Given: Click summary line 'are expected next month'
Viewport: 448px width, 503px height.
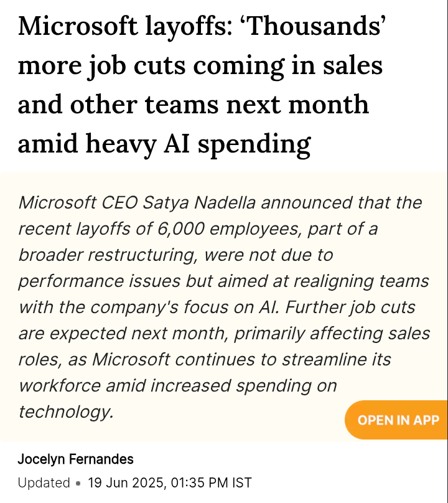Looking at the screenshot, I should pos(224,334).
